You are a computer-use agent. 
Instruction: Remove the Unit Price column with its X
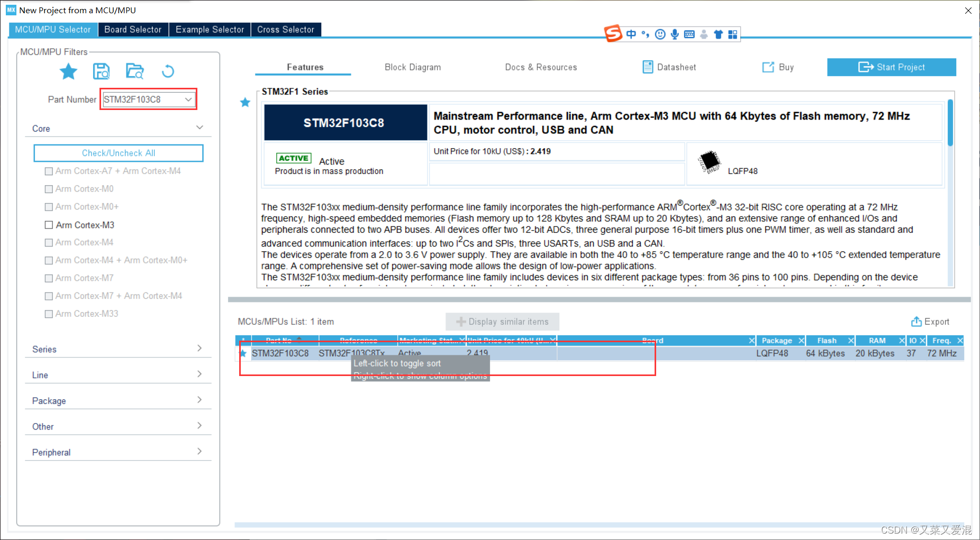(x=553, y=340)
